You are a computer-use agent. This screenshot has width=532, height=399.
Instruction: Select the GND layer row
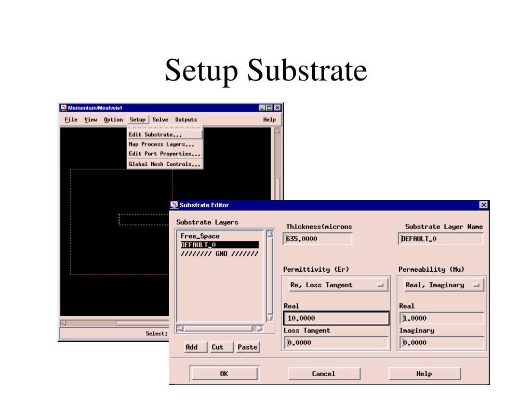coord(220,254)
